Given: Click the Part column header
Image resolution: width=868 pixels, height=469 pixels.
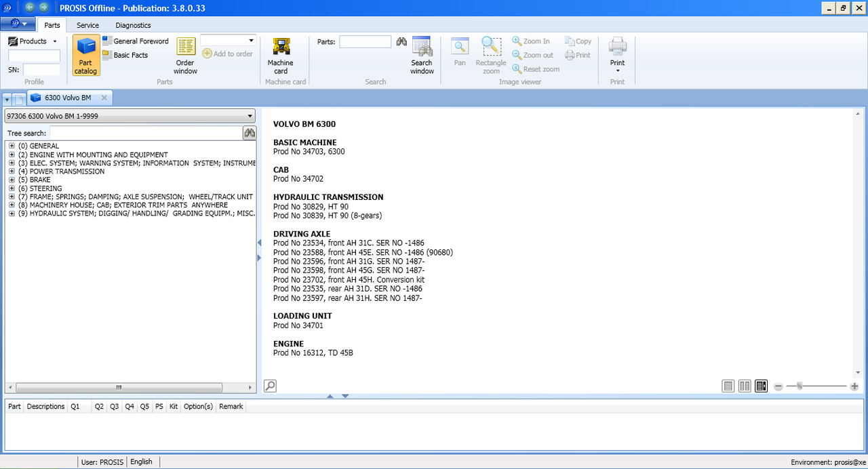Looking at the screenshot, I should [x=14, y=407].
